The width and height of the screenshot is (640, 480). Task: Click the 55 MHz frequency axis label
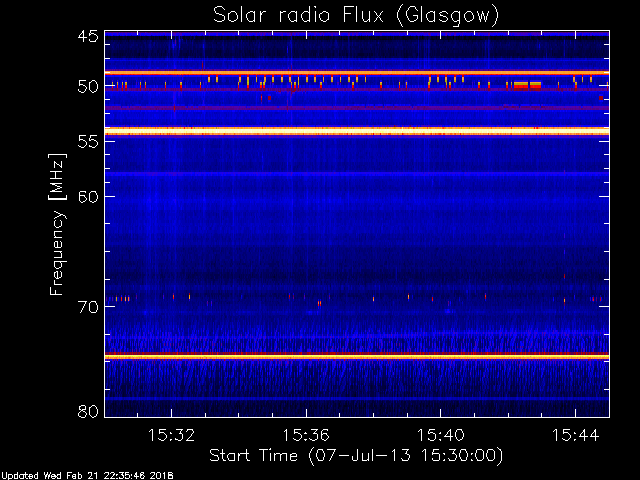[x=88, y=142]
